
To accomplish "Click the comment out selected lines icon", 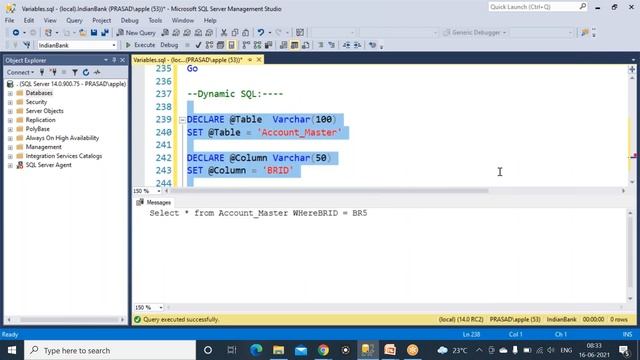I will coord(320,45).
